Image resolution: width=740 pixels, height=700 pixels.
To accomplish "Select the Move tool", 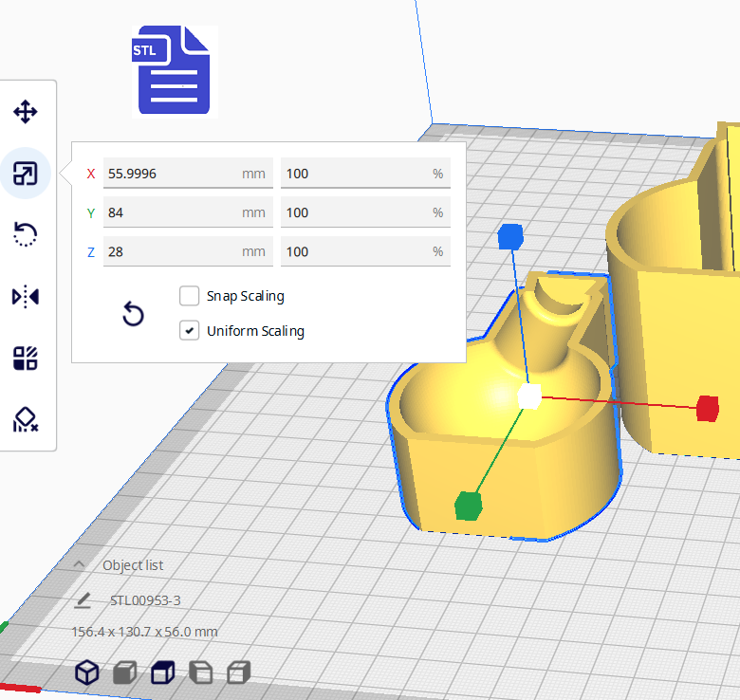I will 25,113.
